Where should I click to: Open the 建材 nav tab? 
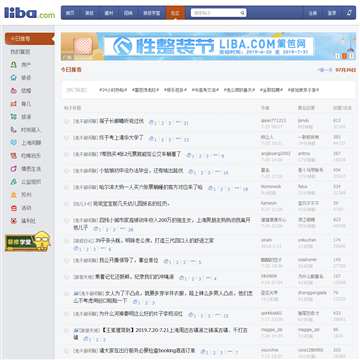[x=109, y=13]
